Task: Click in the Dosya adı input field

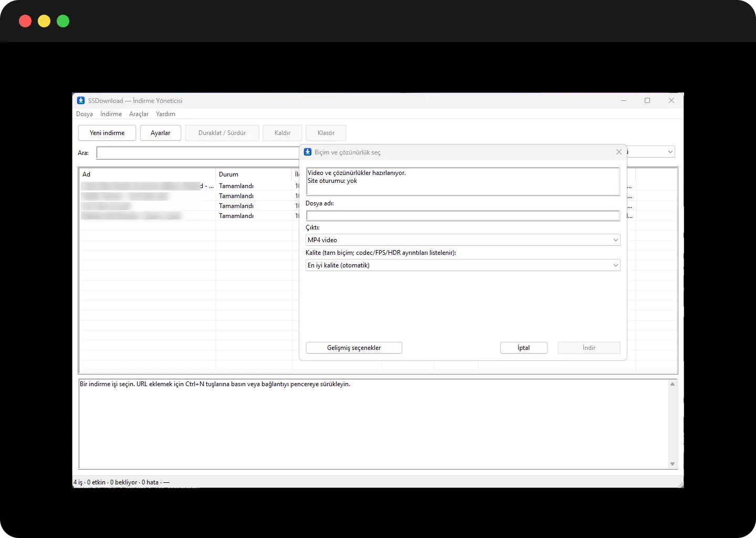Action: pyautogui.click(x=463, y=215)
